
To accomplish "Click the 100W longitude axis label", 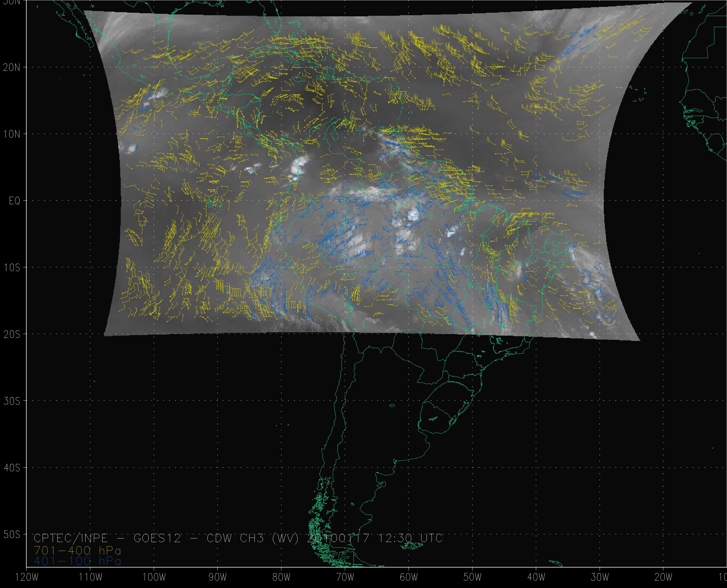I will 154,577.
